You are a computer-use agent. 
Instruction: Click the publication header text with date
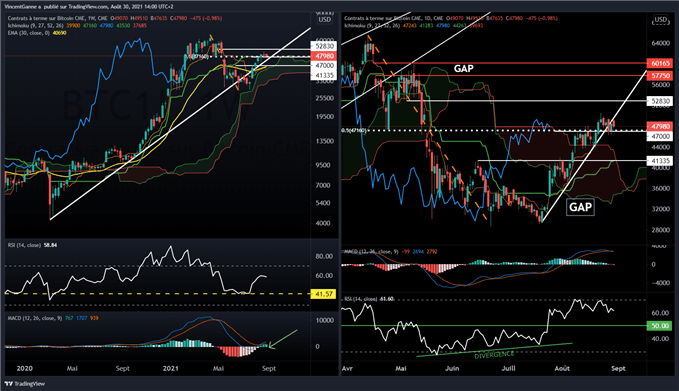89,6
